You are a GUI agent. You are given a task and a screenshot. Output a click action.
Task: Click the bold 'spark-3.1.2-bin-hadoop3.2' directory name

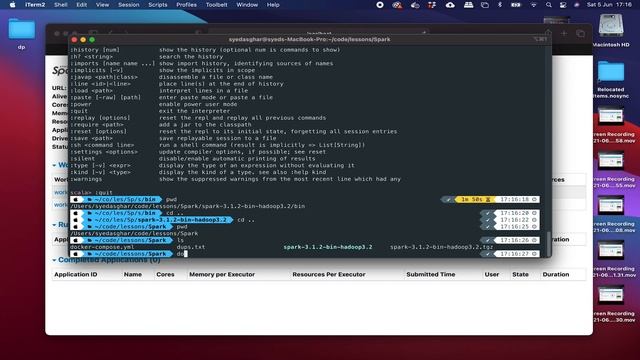[x=328, y=247]
